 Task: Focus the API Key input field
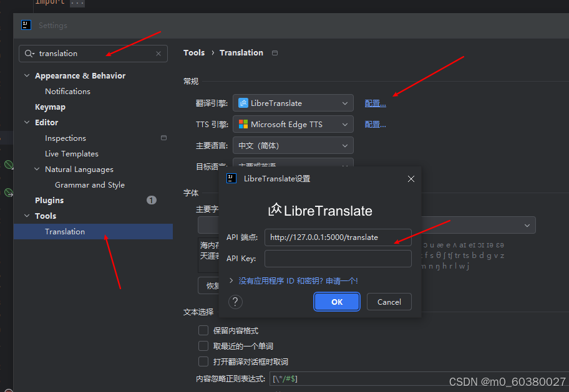[338, 259]
